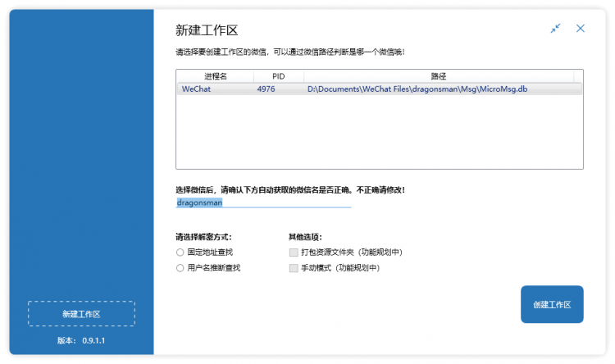The image size is (615, 364).
Task: Check 打包资源文件夹 option
Action: (x=294, y=253)
